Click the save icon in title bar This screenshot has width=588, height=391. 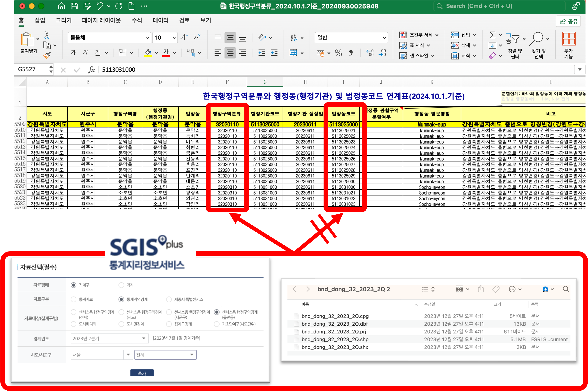74,6
